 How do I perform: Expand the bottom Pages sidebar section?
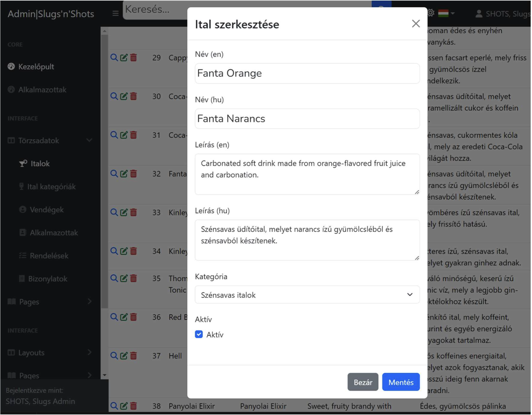tap(50, 376)
